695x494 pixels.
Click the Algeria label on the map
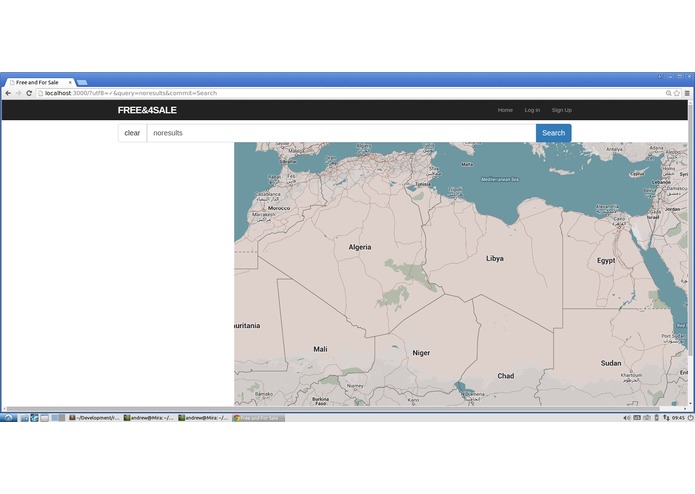point(360,247)
